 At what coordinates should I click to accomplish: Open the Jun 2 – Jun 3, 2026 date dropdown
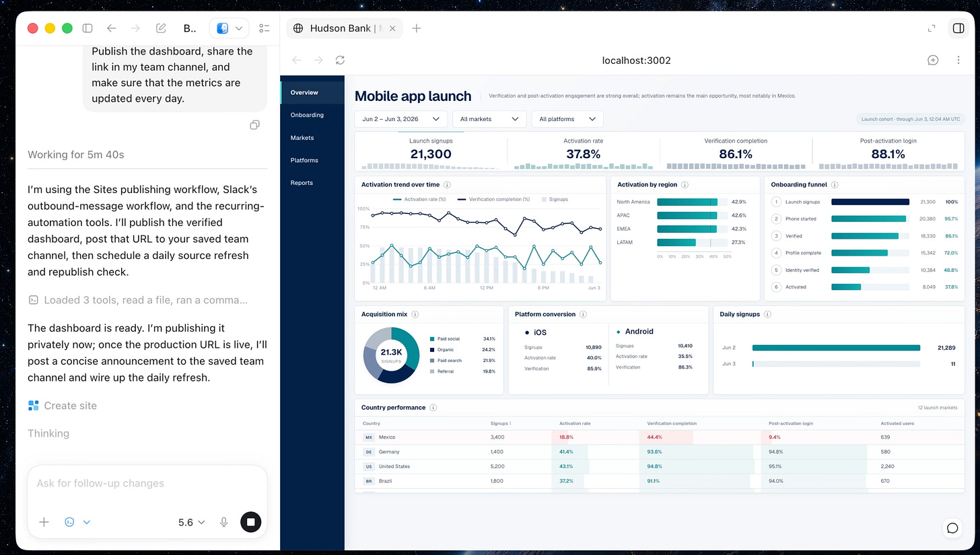[400, 119]
